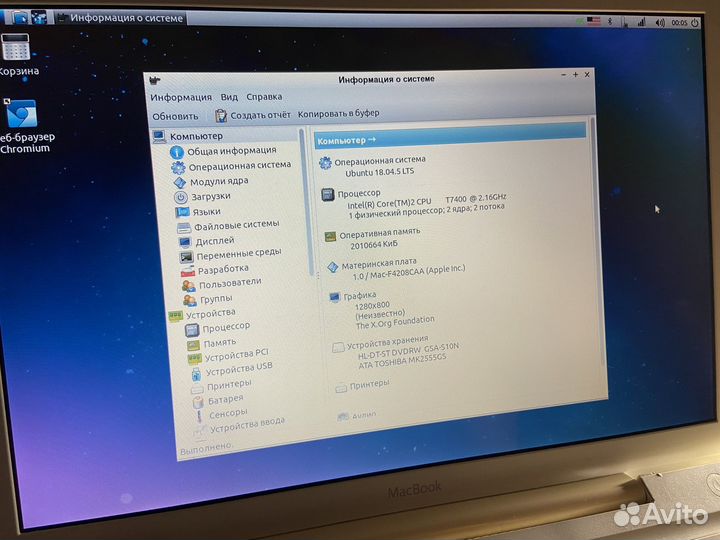The height and width of the screenshot is (540, 720).
Task: Click the Ubuntu 18.04.5 LTS value
Action: coord(380,173)
